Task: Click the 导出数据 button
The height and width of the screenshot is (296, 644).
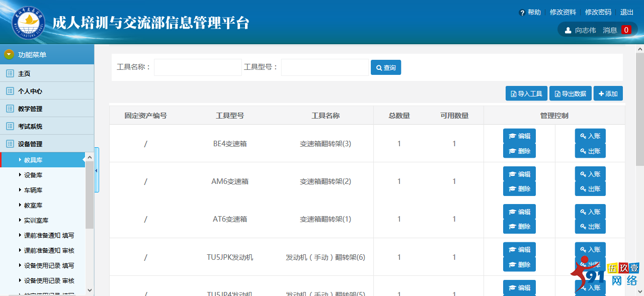Action: click(570, 93)
